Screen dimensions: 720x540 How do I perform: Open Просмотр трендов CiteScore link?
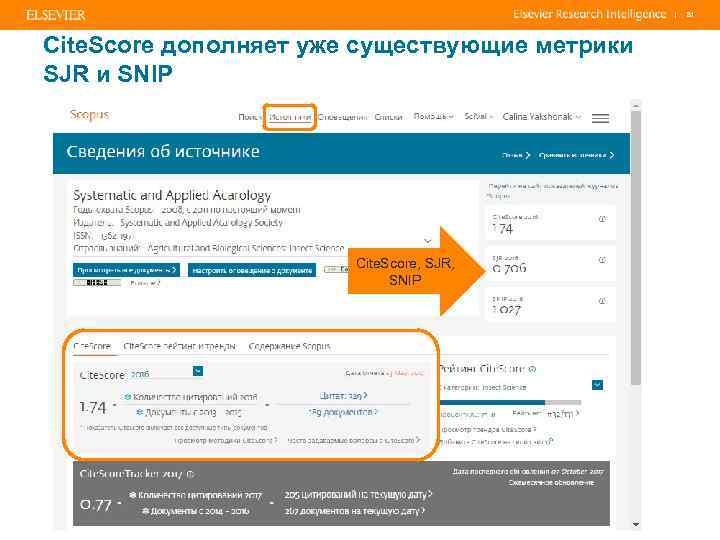click(x=488, y=429)
